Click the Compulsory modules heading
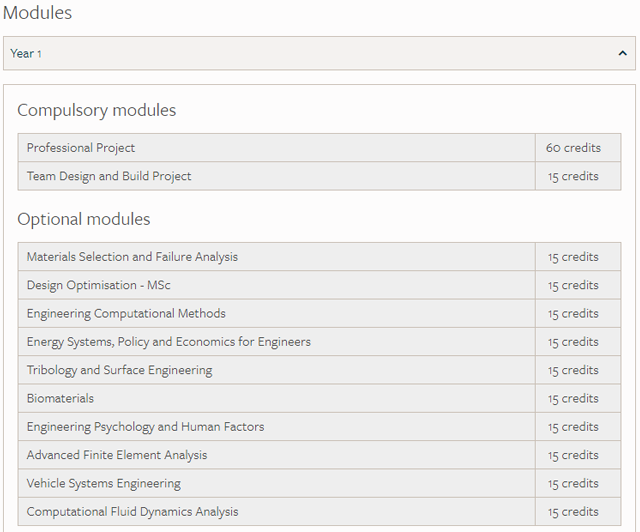 click(96, 110)
